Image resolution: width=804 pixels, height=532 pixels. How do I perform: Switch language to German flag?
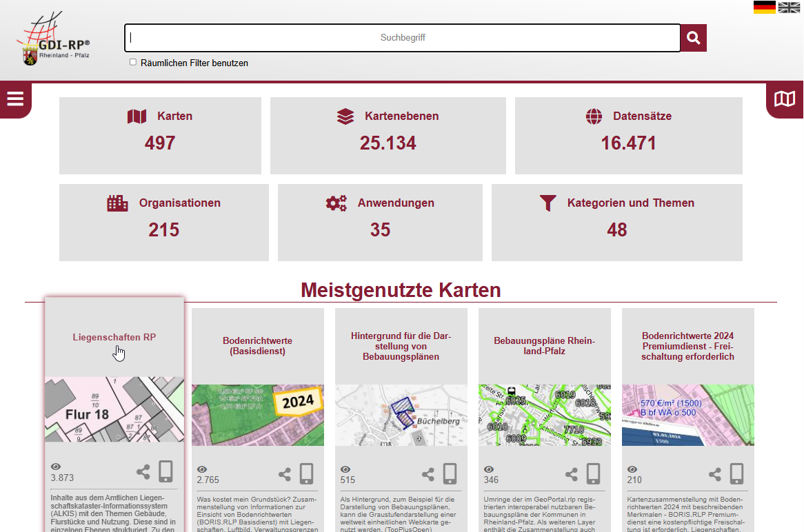pos(764,8)
